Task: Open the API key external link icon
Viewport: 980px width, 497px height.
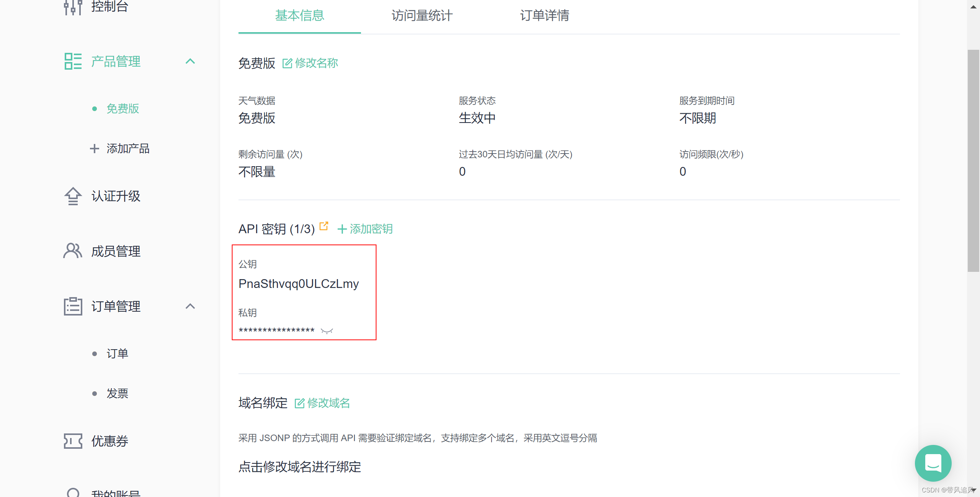Action: point(324,226)
